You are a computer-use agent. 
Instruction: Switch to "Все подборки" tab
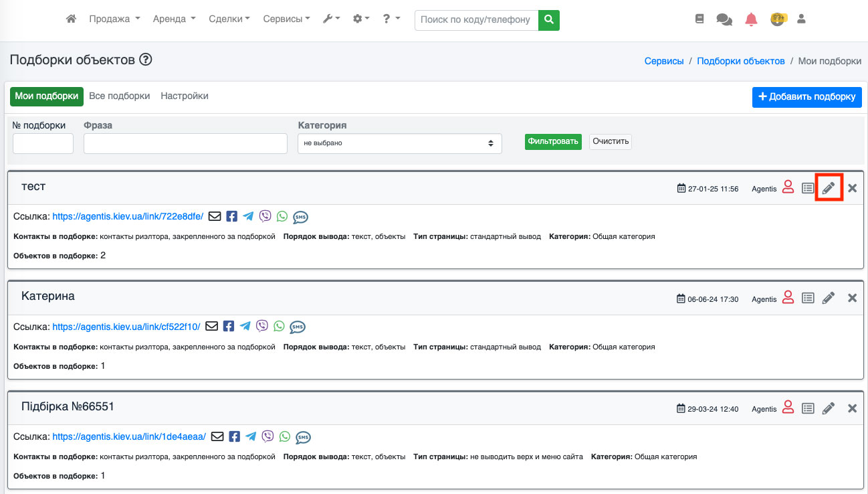pos(120,96)
